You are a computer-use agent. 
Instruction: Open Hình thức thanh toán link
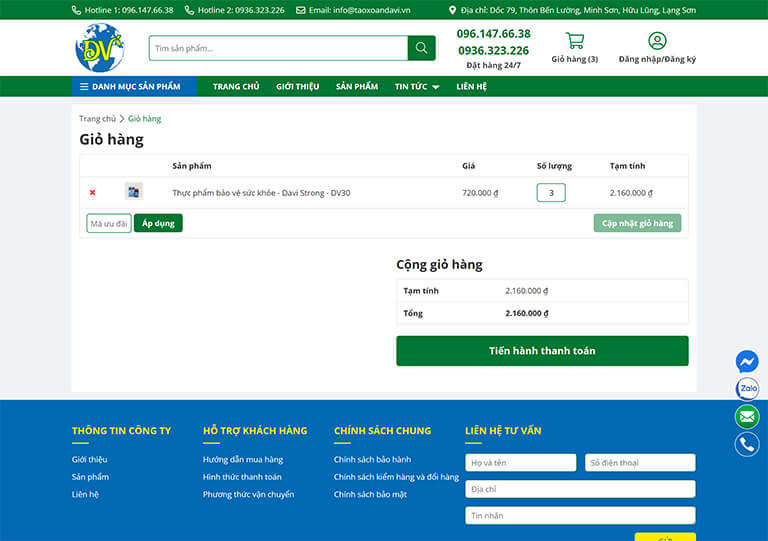[x=242, y=477]
